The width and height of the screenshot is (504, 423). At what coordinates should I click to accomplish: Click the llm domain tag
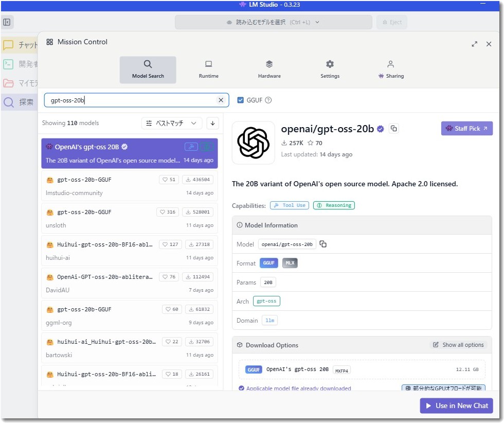point(269,321)
